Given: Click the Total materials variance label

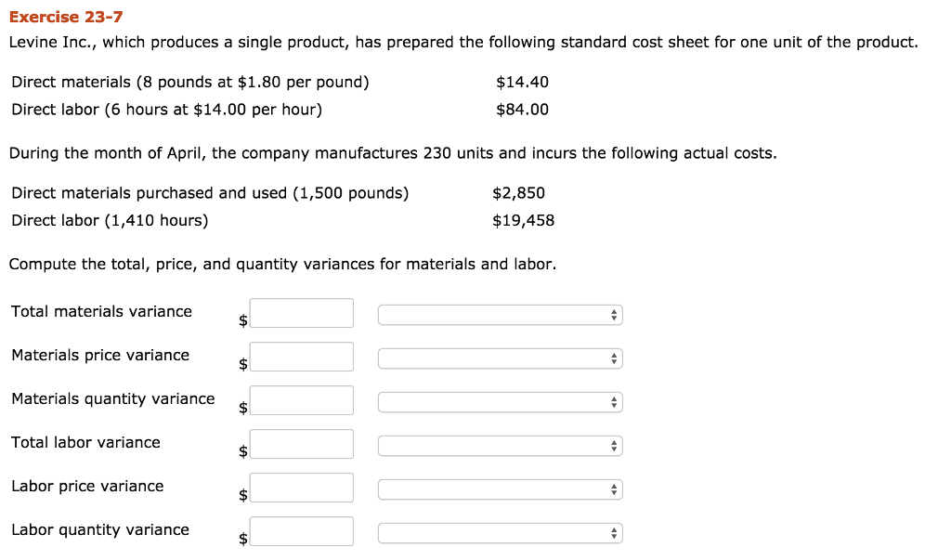Looking at the screenshot, I should 100,311.
